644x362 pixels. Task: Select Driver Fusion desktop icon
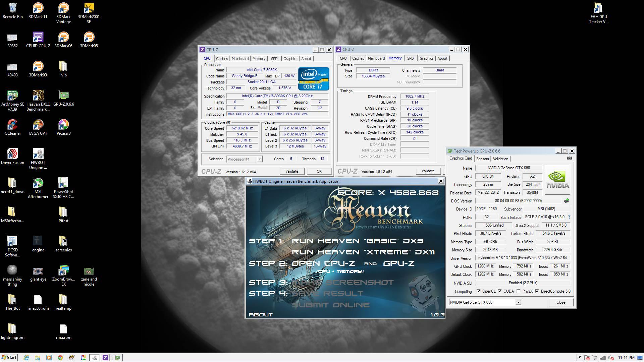[12, 156]
